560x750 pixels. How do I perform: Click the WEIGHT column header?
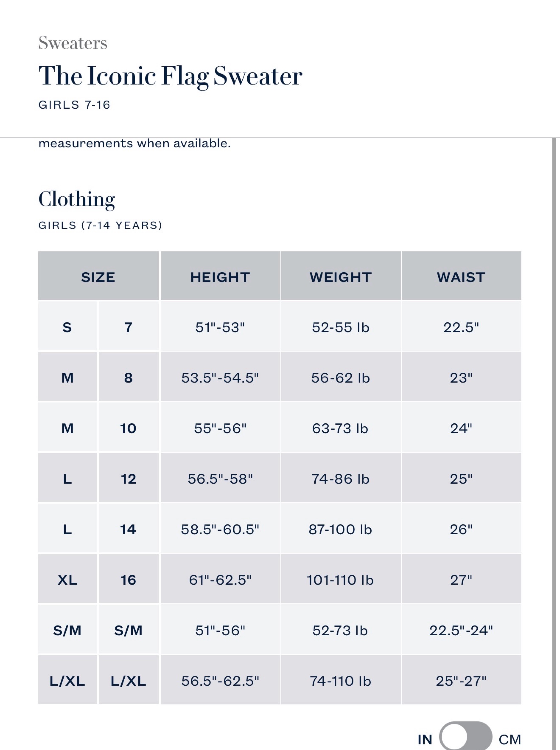click(x=340, y=276)
